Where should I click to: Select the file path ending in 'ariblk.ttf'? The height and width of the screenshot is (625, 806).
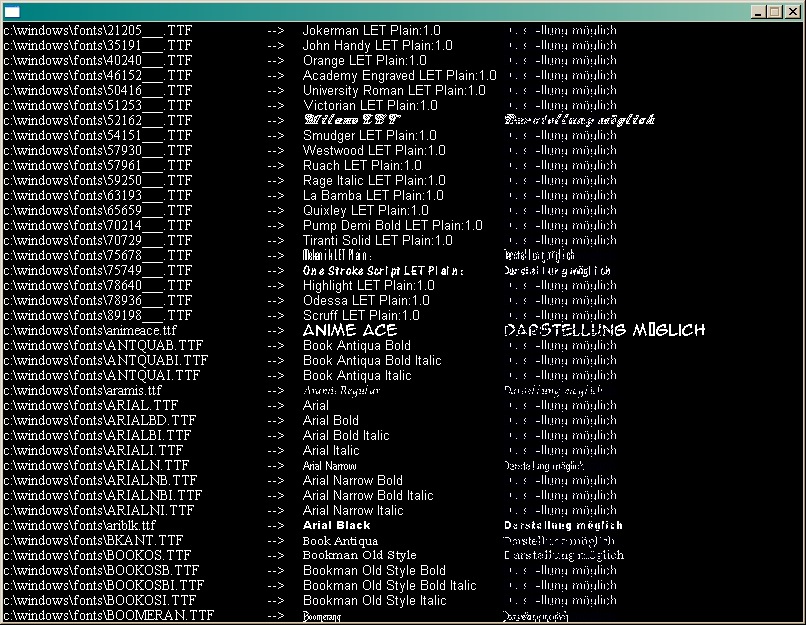[x=80, y=525]
